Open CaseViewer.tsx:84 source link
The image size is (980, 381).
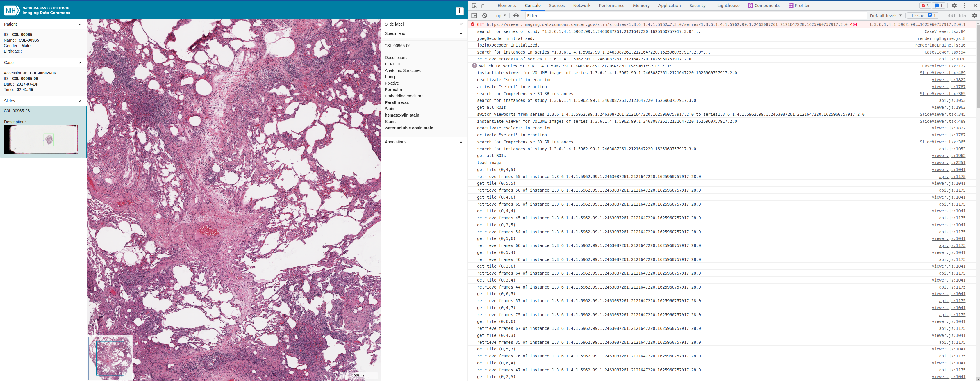945,32
